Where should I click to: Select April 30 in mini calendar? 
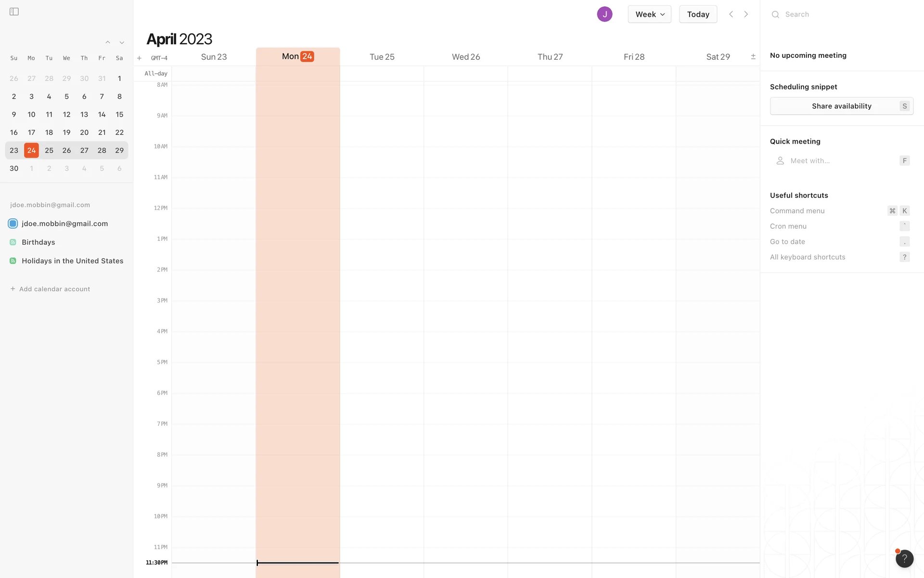pos(14,169)
